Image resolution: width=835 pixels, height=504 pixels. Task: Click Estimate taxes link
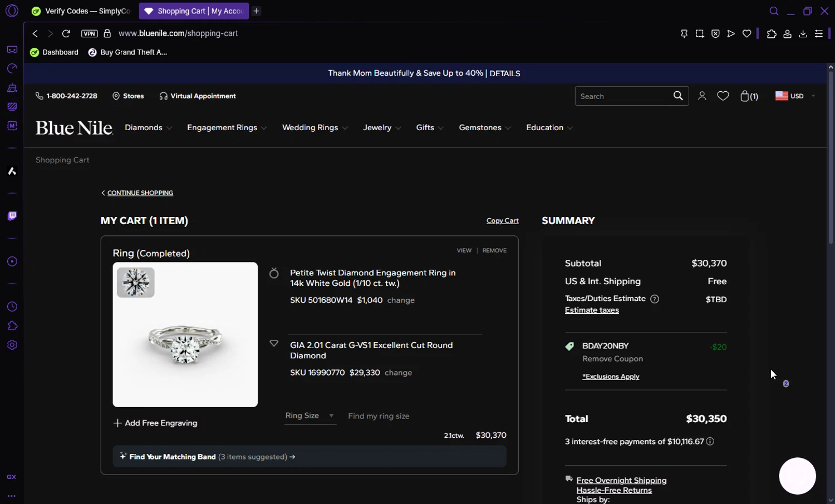tap(592, 310)
